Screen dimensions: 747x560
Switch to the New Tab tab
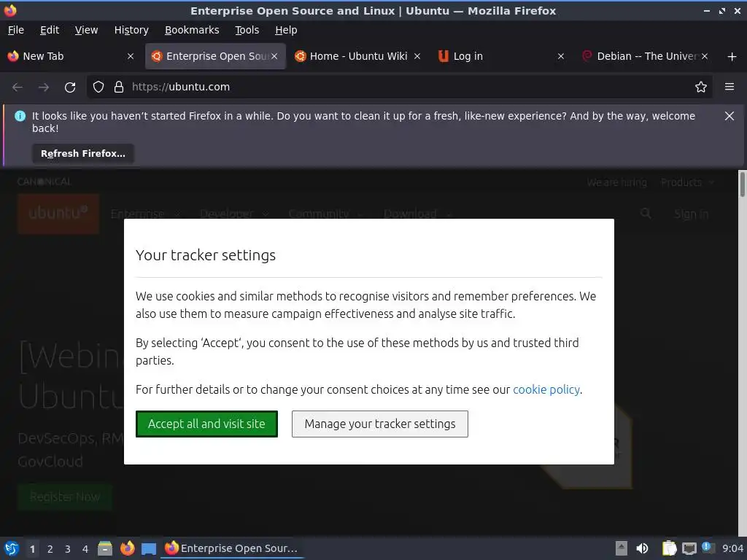[71, 56]
